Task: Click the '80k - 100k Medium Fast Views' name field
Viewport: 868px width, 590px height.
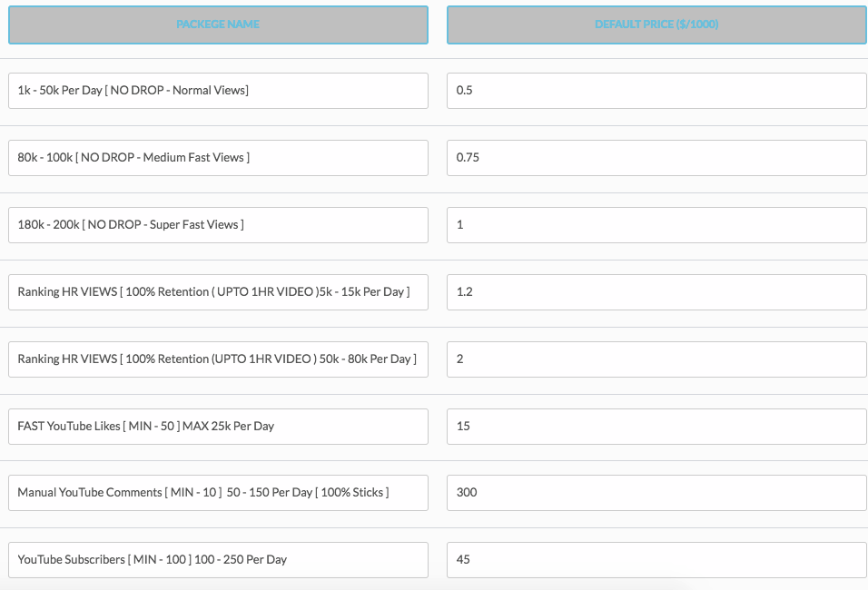Action: [x=218, y=158]
